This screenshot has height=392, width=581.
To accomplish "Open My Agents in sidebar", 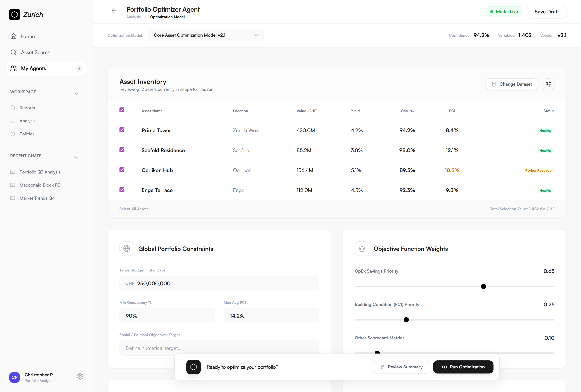I will (x=46, y=68).
